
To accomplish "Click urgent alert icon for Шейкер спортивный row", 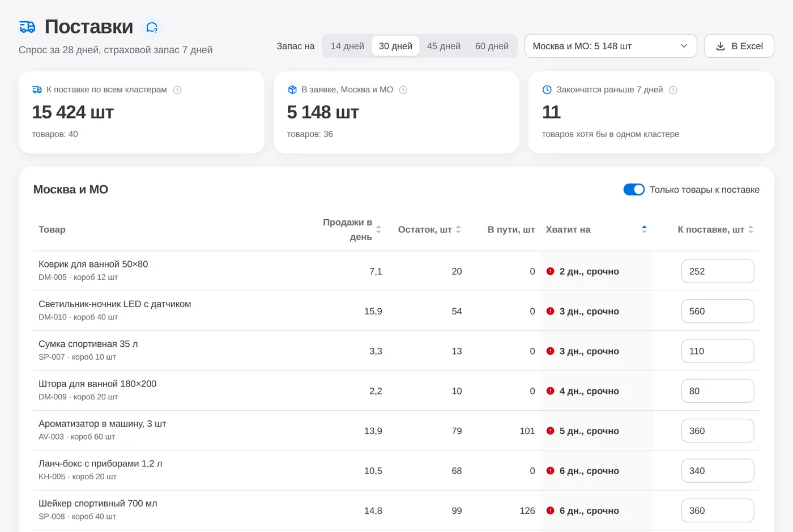I will (550, 510).
